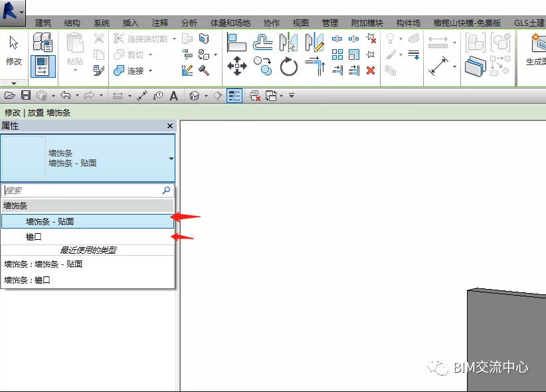This screenshot has height=392, width=546.
Task: Toggle Thin Lines in quick access
Action: coord(234,96)
